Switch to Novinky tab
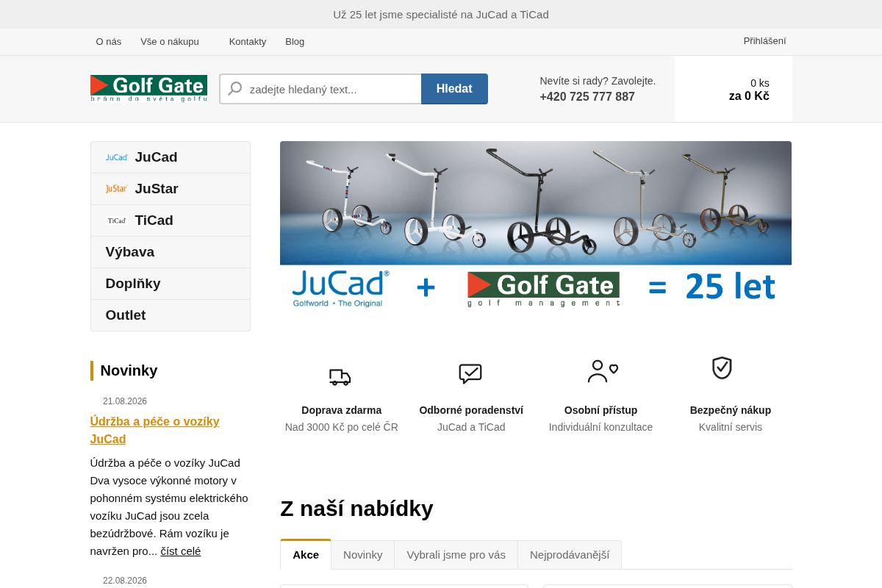 tap(363, 555)
